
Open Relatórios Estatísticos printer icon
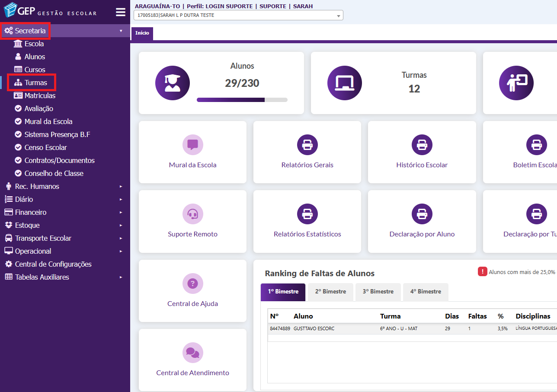click(307, 214)
